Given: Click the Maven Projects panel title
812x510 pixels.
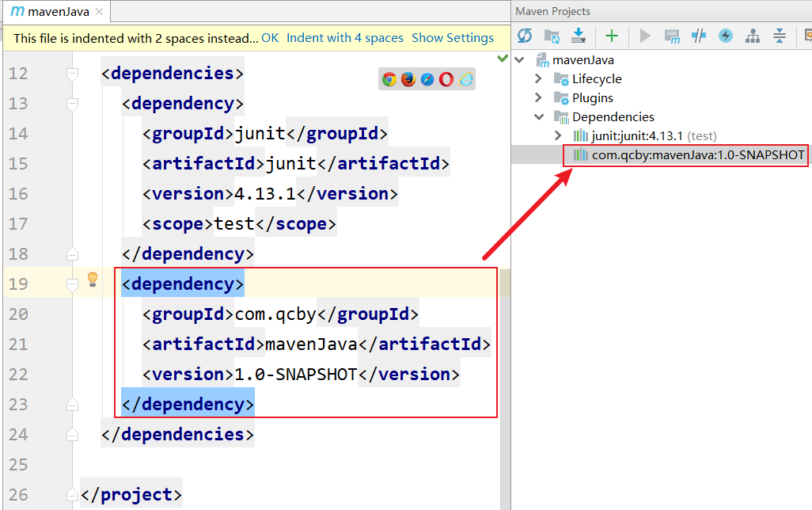Looking at the screenshot, I should [x=552, y=11].
